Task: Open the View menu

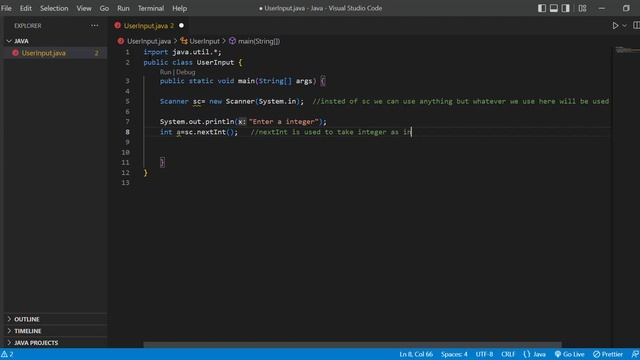Action: (x=84, y=8)
